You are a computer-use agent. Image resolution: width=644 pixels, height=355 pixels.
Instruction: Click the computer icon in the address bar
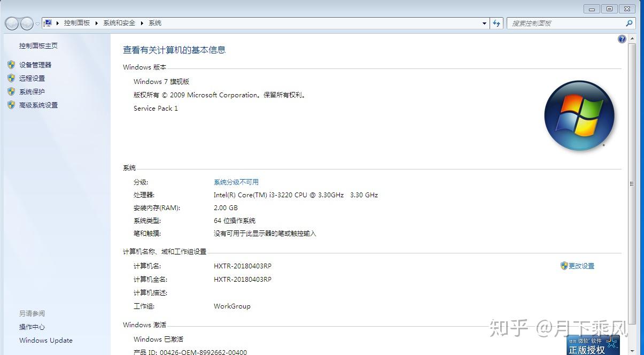pyautogui.click(x=48, y=22)
